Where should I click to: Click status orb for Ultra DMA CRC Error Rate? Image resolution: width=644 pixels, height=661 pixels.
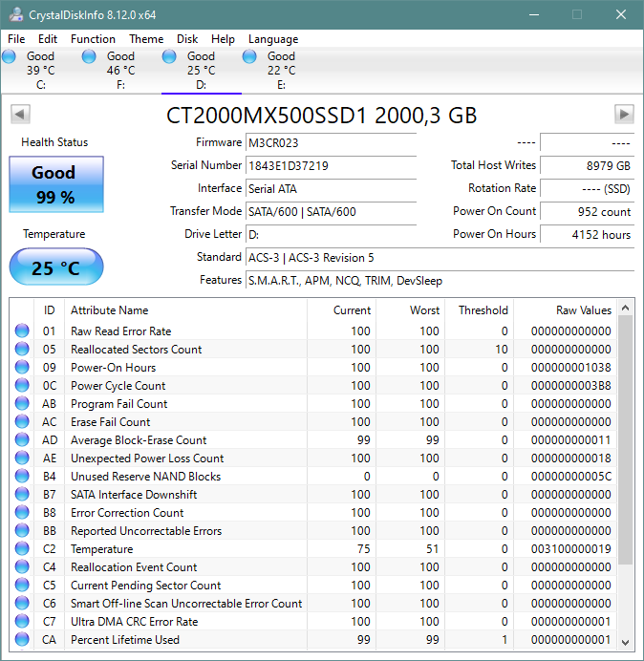(x=22, y=621)
